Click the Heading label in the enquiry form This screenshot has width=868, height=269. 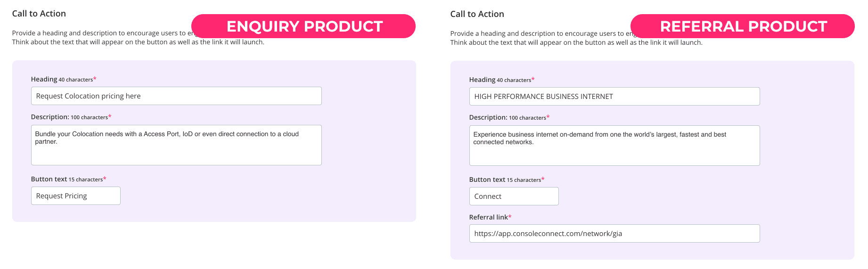coord(44,79)
